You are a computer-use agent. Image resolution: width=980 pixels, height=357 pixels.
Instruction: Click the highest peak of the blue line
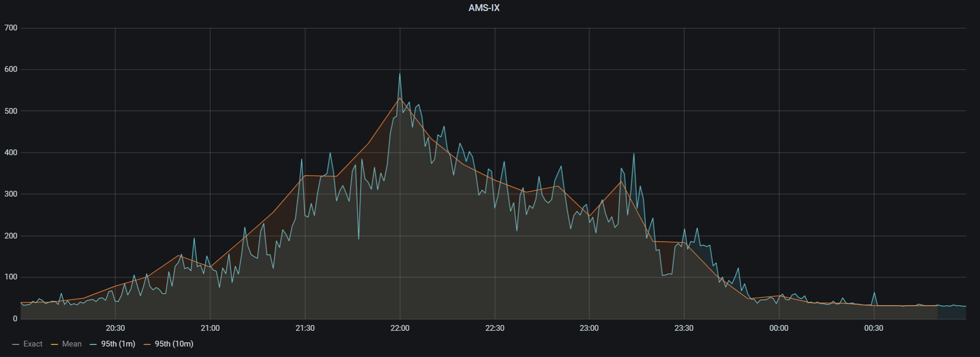click(400, 73)
